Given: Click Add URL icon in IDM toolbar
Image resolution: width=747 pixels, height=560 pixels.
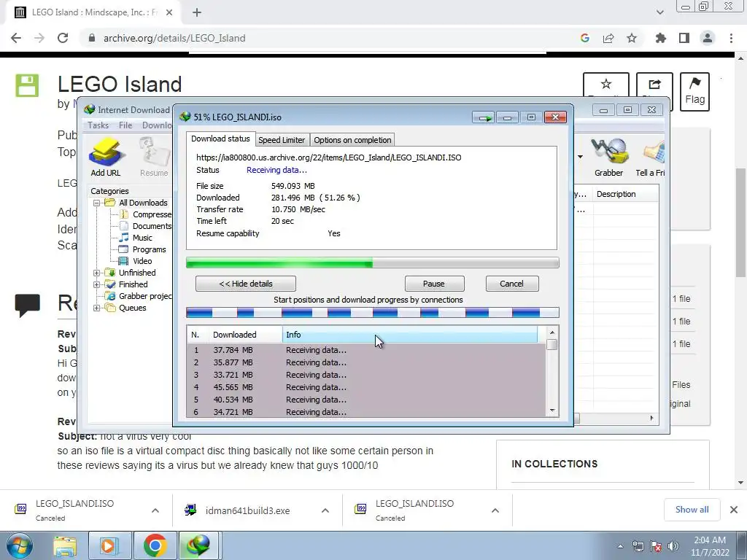Looking at the screenshot, I should coord(105,157).
